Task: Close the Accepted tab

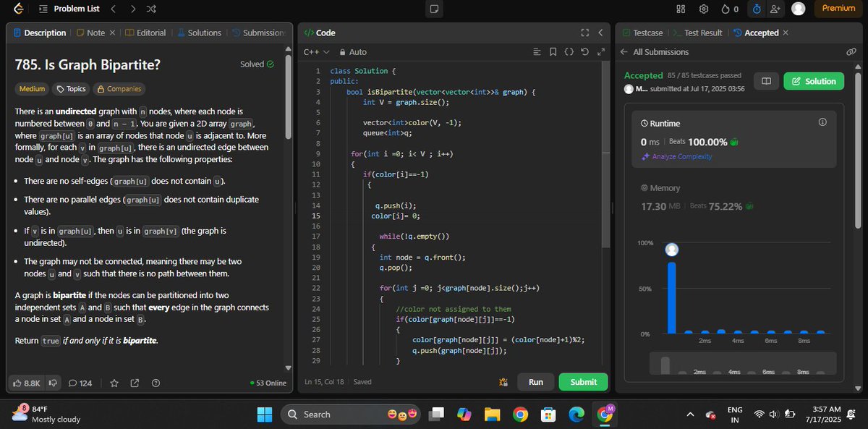Action: [x=786, y=33]
